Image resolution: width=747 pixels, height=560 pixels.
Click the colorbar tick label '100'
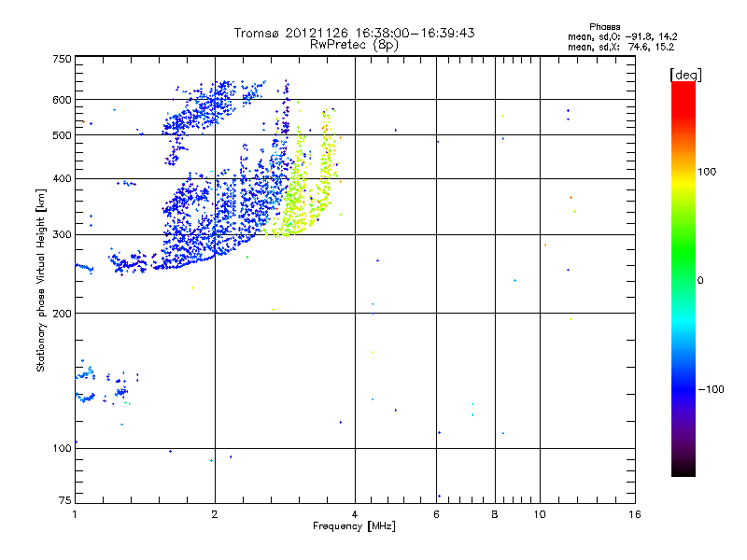[x=707, y=172]
